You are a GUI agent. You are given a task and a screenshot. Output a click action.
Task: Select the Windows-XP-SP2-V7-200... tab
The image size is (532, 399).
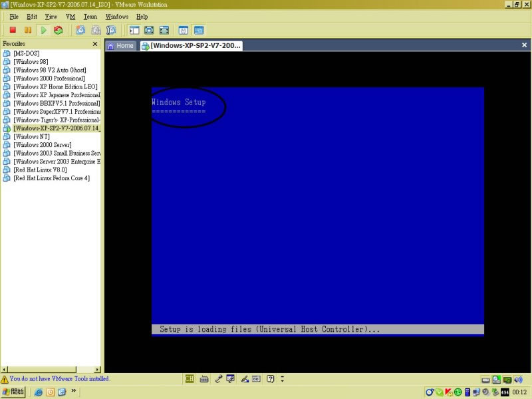[191, 46]
